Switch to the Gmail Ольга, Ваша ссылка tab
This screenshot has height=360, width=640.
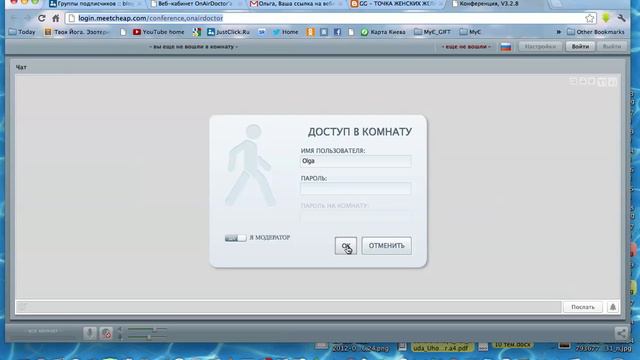click(296, 4)
